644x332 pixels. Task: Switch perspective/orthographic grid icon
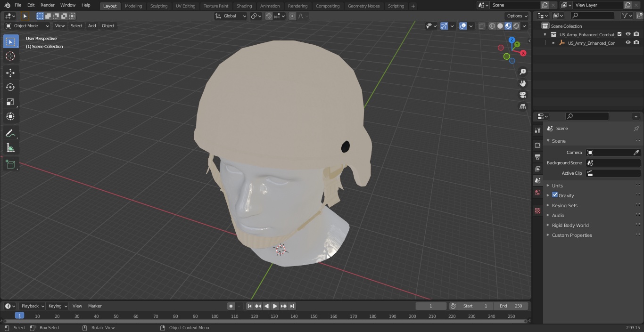point(522,107)
